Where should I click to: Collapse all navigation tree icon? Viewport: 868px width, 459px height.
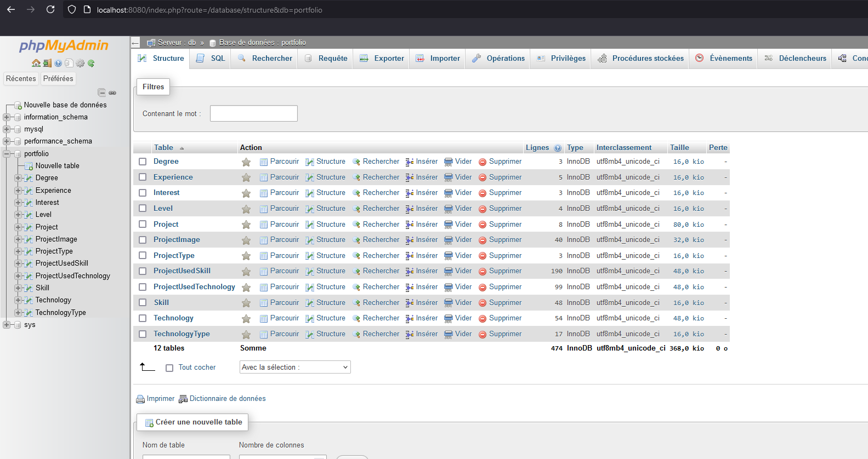(101, 93)
